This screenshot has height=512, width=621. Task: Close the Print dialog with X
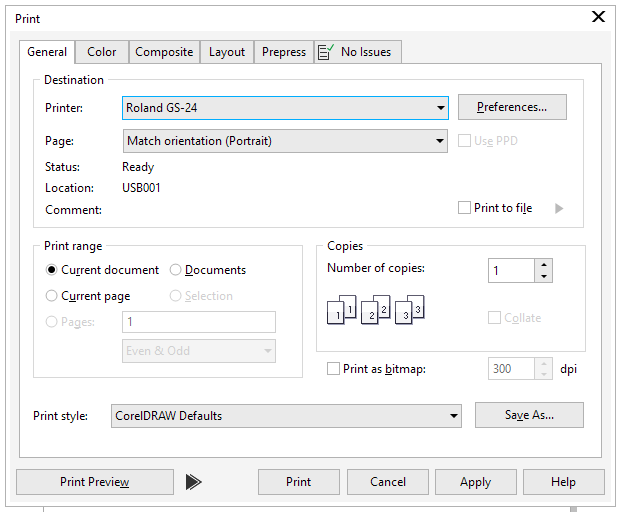(x=599, y=16)
